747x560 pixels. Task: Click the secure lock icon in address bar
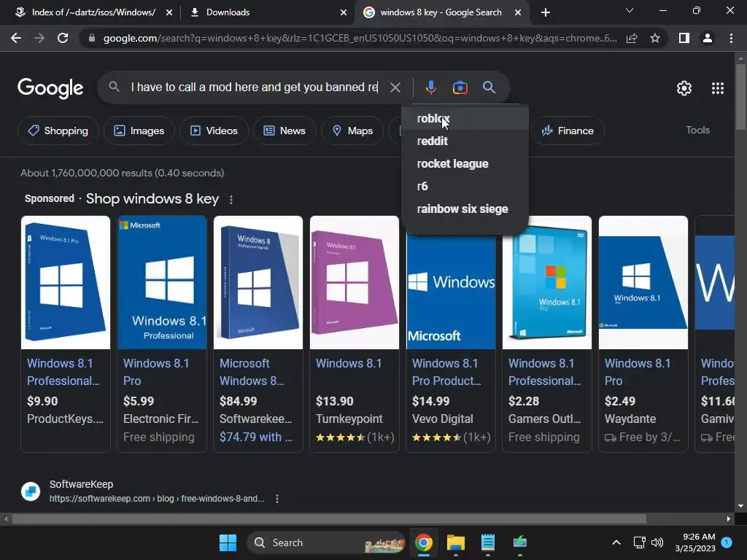(x=92, y=38)
